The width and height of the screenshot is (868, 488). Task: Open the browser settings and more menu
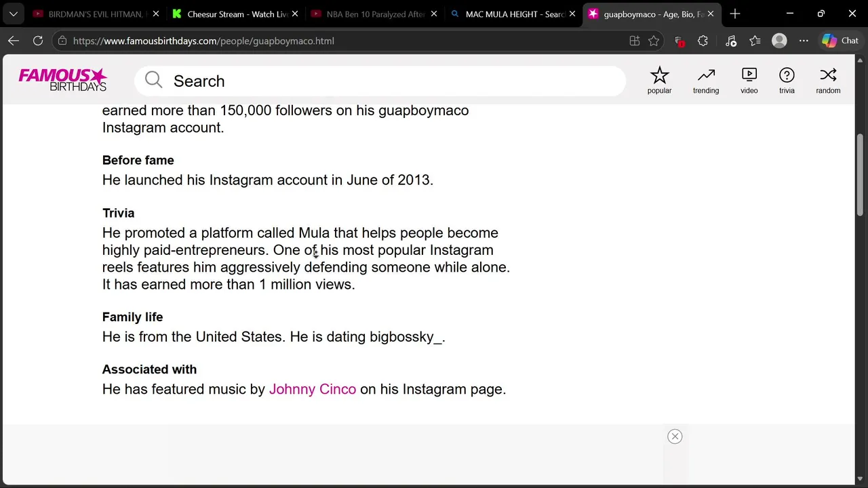804,41
